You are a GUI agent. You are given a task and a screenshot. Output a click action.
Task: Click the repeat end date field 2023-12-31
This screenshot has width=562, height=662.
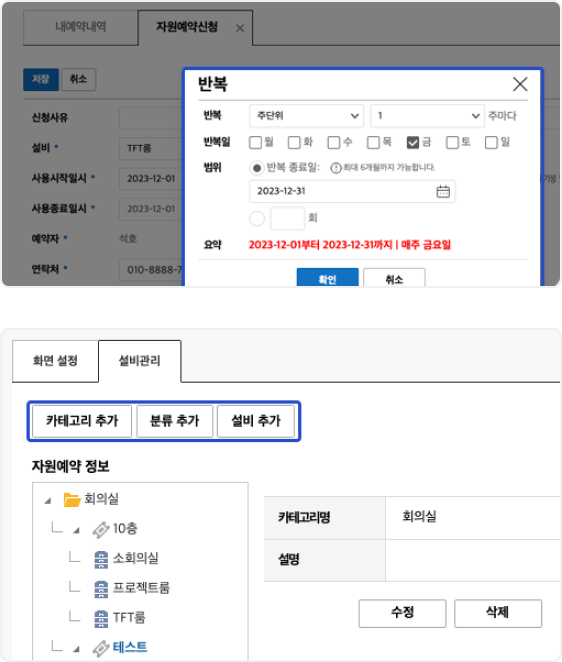tap(352, 191)
